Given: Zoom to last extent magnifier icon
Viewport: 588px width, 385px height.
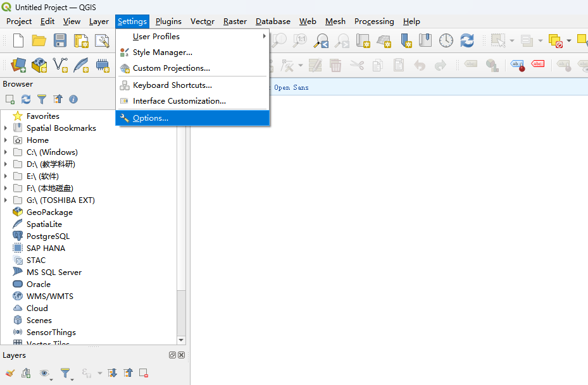Looking at the screenshot, I should coord(322,40).
